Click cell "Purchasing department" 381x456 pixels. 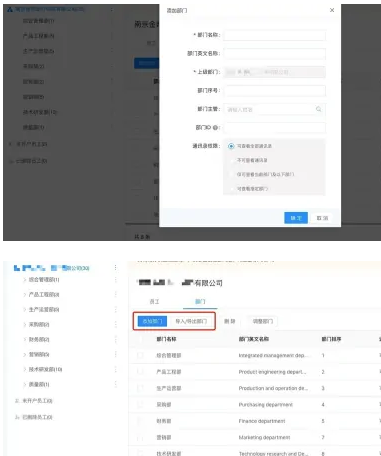pyautogui.click(x=266, y=404)
